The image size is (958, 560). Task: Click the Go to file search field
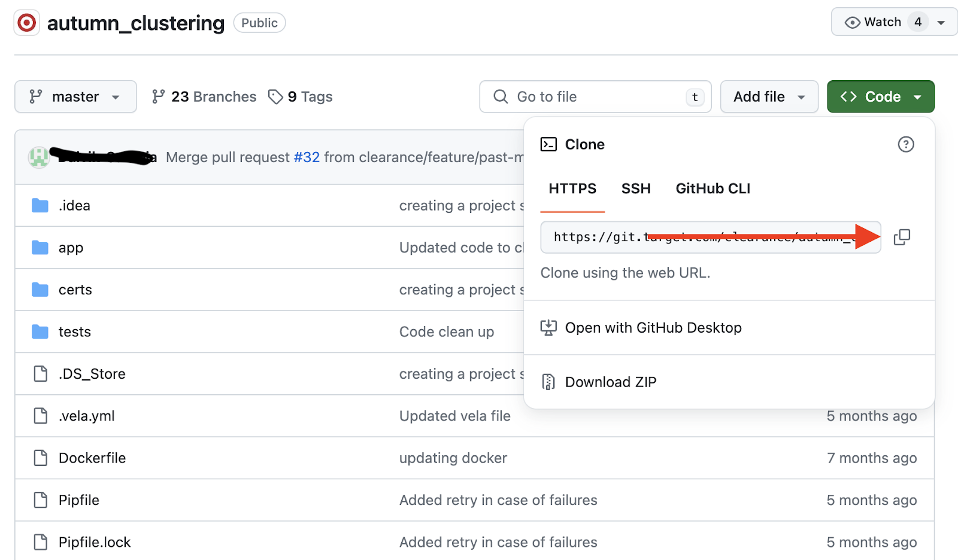click(595, 96)
